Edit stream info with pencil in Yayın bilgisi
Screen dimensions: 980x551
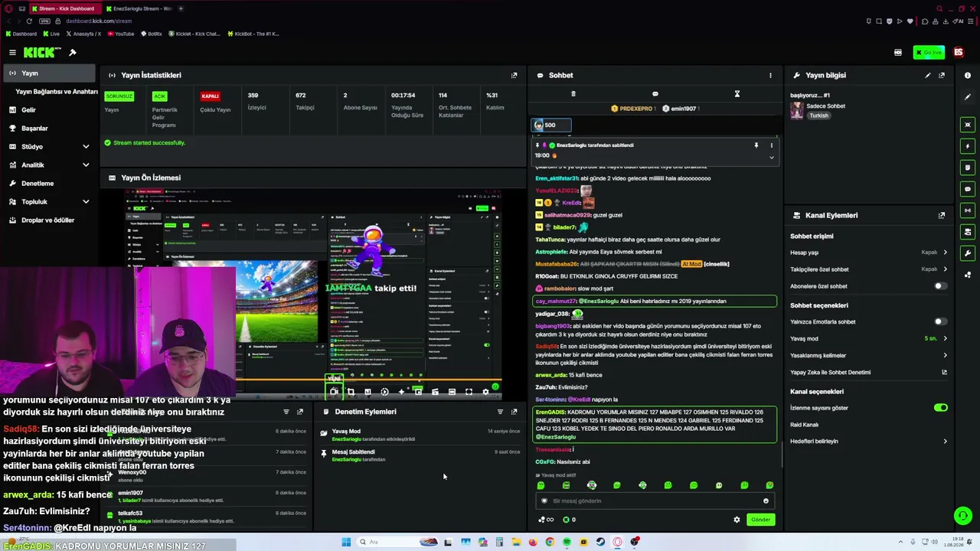pos(927,75)
